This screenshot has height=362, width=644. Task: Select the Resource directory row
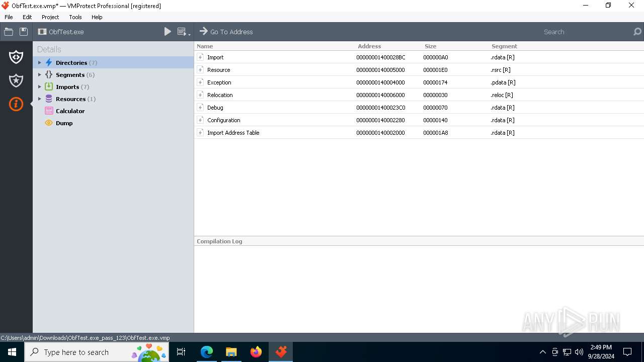click(419, 70)
